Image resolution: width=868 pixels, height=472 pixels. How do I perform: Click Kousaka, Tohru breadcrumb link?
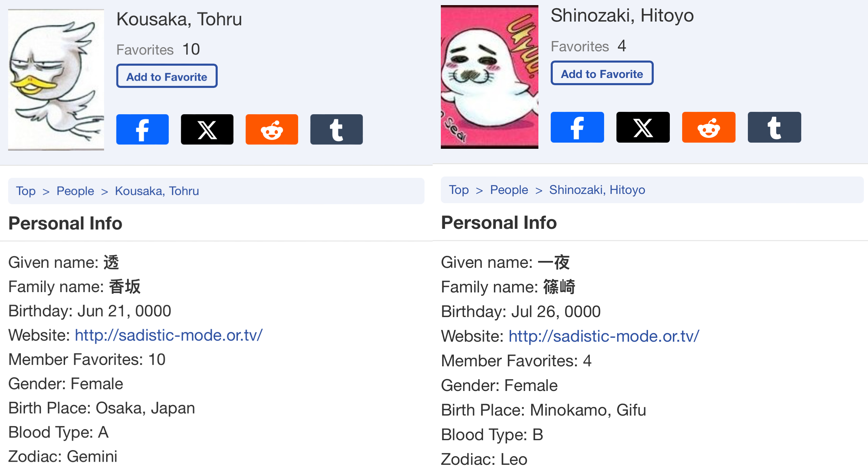click(x=157, y=191)
